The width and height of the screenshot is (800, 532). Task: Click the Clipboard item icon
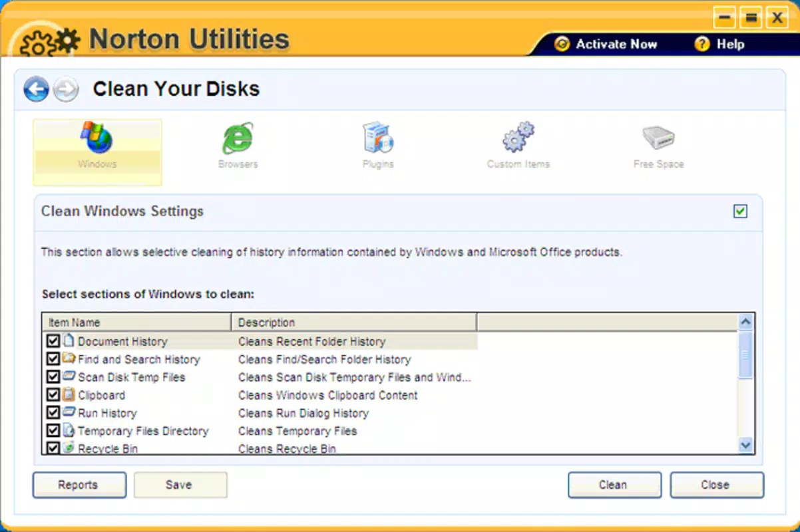click(69, 394)
